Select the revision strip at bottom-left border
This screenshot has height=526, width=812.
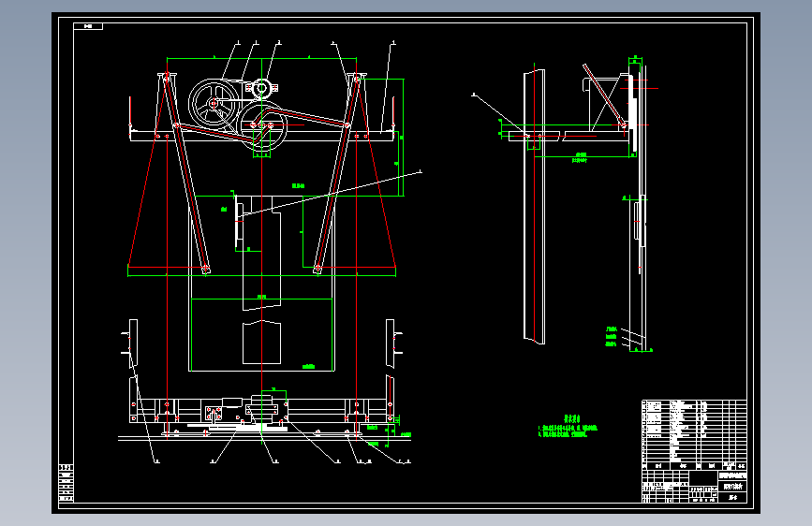click(x=66, y=484)
